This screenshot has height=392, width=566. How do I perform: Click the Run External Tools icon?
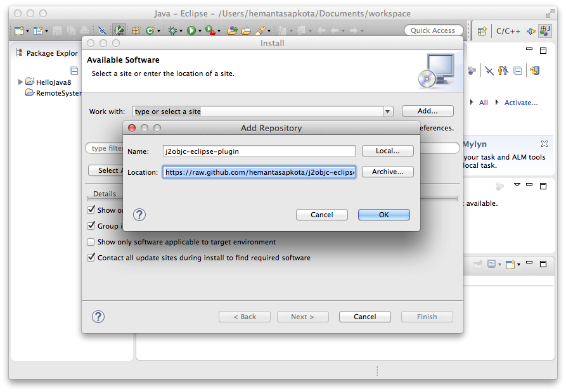click(x=210, y=30)
